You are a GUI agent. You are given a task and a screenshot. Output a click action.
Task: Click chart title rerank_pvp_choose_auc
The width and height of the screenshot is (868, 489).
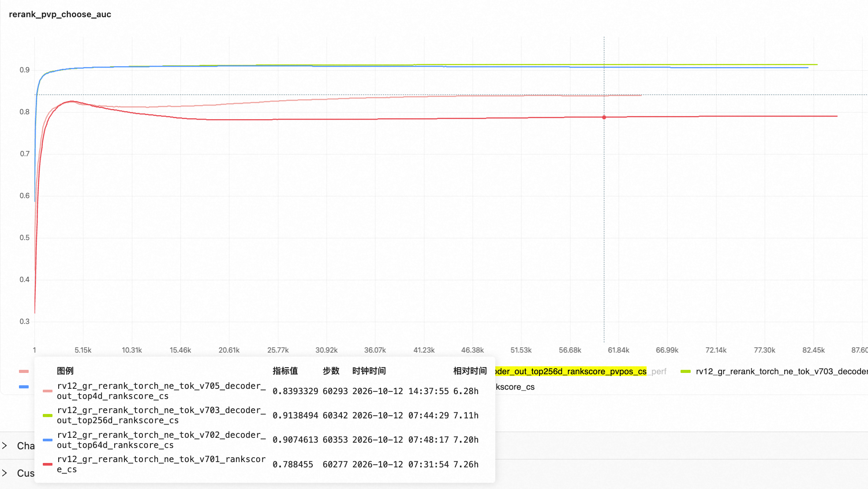coord(60,14)
